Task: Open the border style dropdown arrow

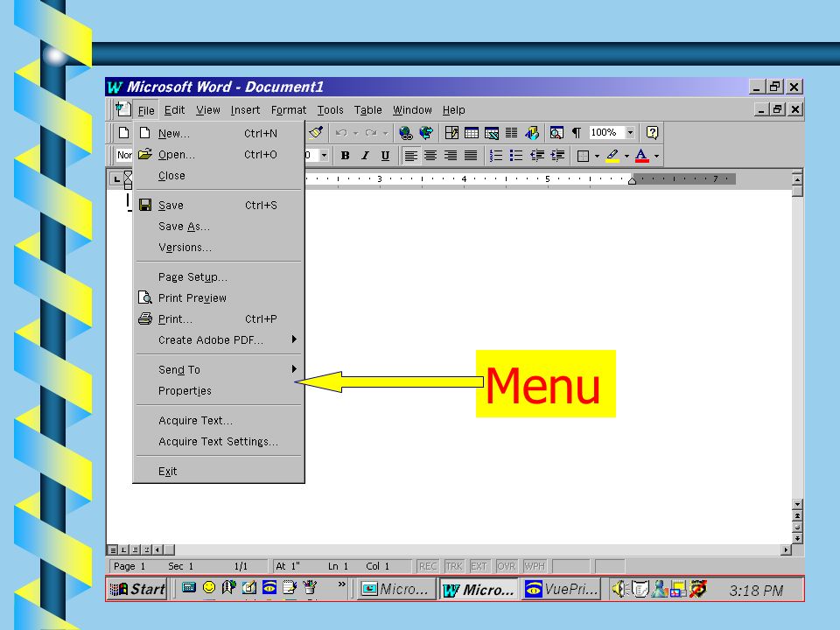Action: [x=597, y=157]
